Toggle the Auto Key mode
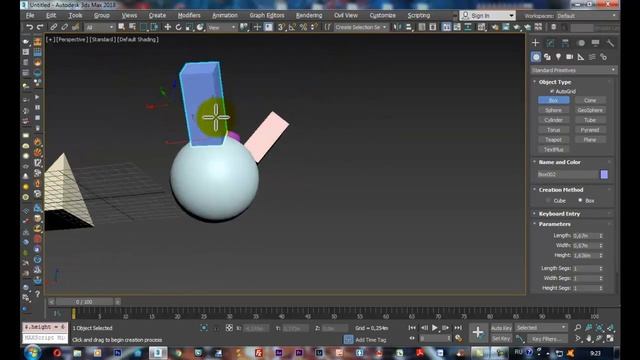The image size is (640, 360). tap(501, 328)
